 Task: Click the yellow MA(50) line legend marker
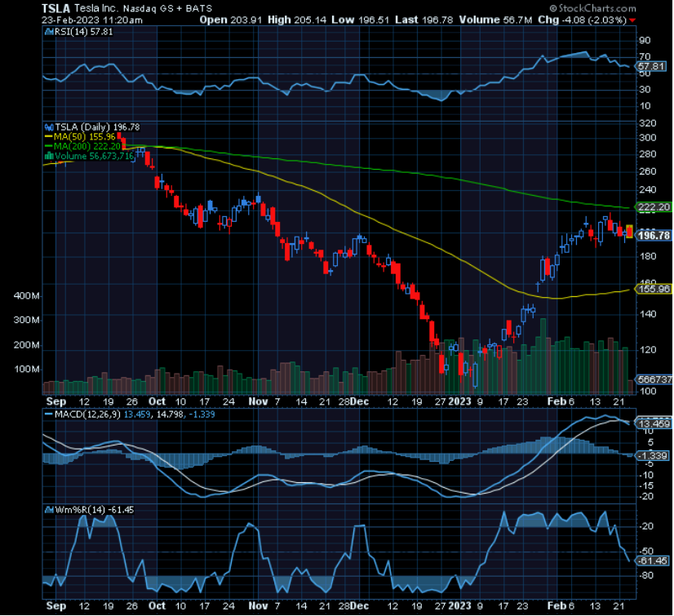coord(49,137)
